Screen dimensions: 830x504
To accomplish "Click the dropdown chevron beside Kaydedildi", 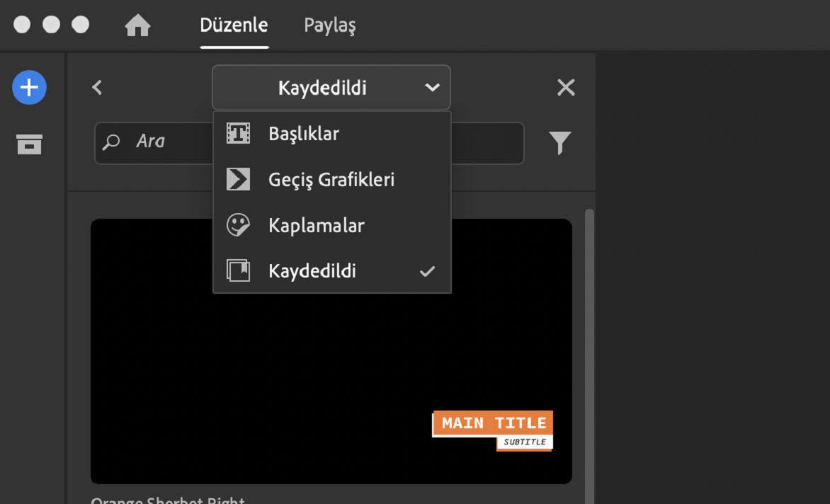I will pyautogui.click(x=433, y=87).
